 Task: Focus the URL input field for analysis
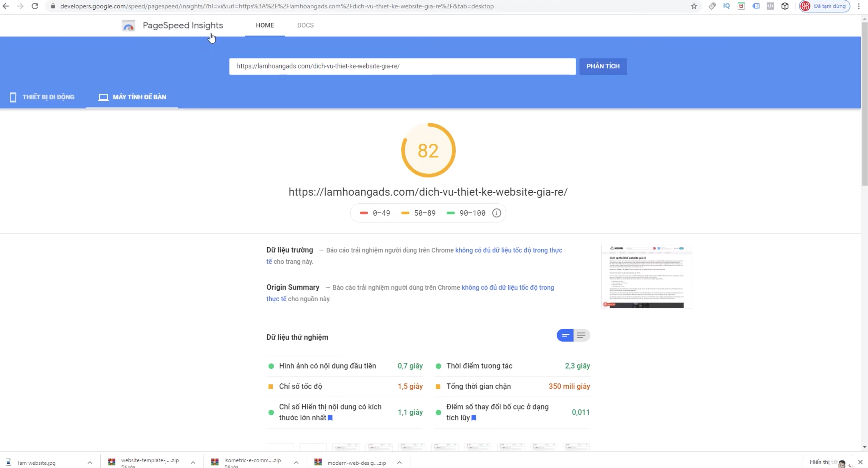[402, 66]
